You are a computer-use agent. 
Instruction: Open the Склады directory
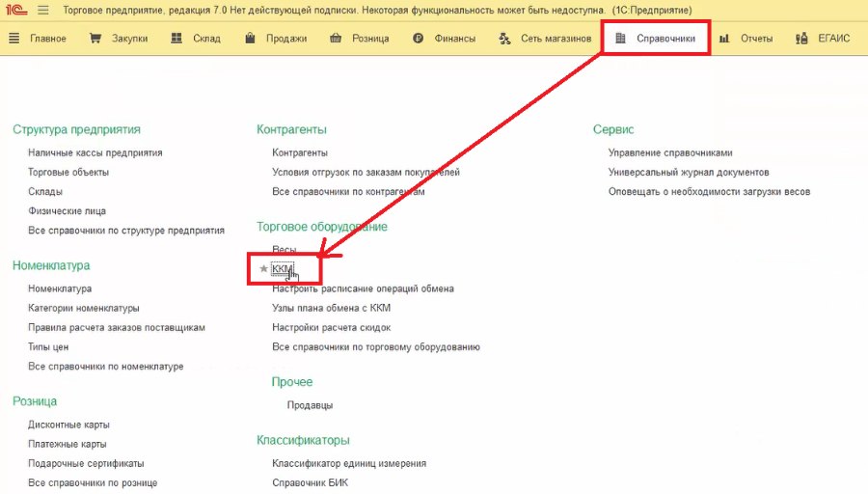(45, 191)
